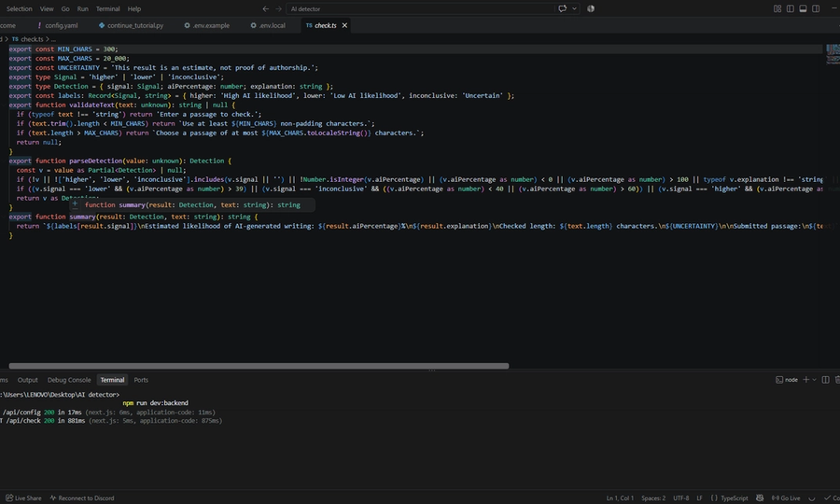Close the check.ts tab

click(344, 25)
